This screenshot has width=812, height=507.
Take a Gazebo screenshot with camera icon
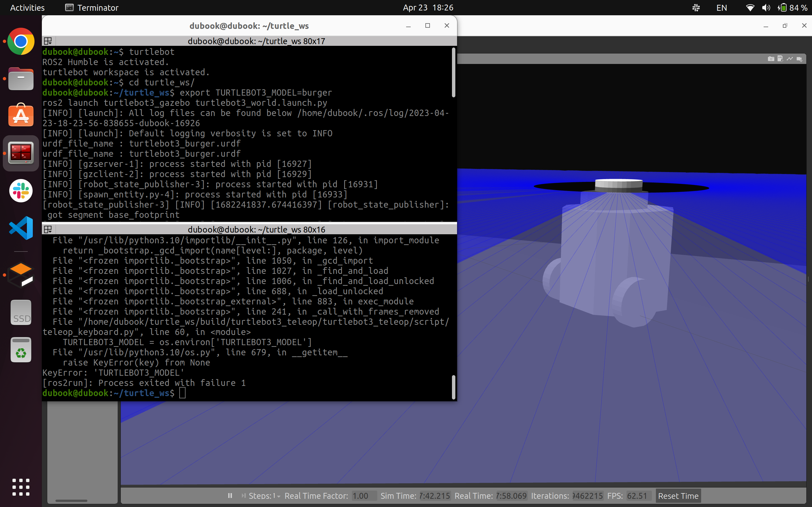[771, 59]
